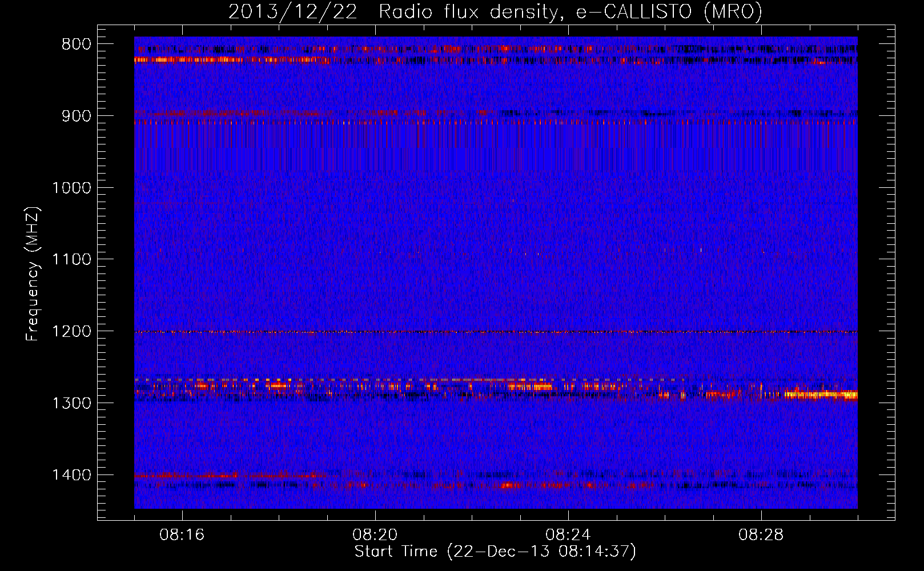The height and width of the screenshot is (571, 924).
Task: Click the 1100 frequency tick label
Action: [71, 259]
